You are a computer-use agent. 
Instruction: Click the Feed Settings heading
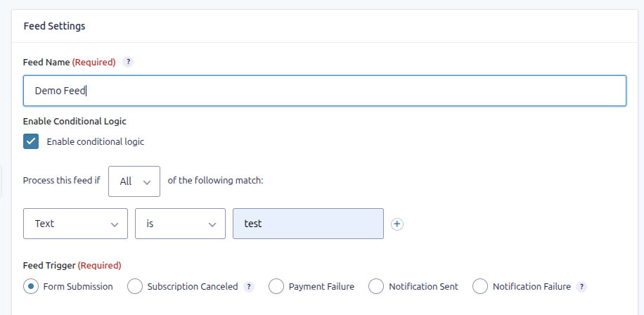(54, 26)
